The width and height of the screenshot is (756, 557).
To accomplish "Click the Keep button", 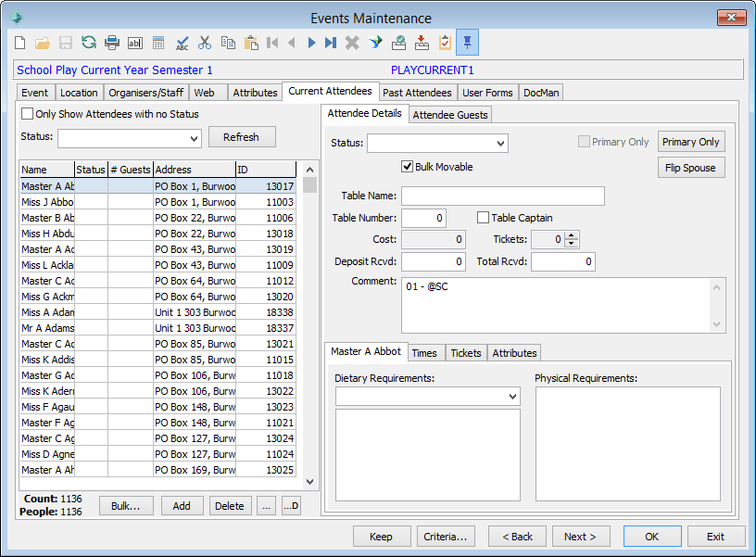I will (x=382, y=537).
